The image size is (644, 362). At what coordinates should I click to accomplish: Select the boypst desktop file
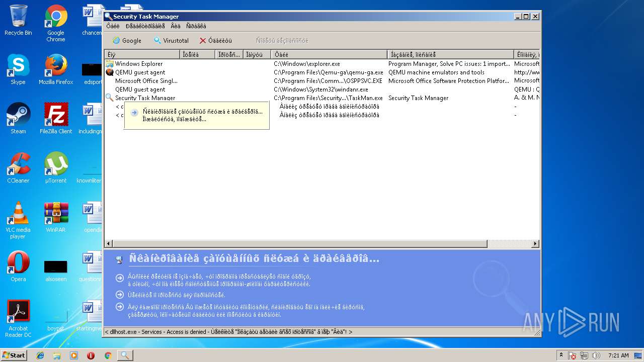coord(56,320)
